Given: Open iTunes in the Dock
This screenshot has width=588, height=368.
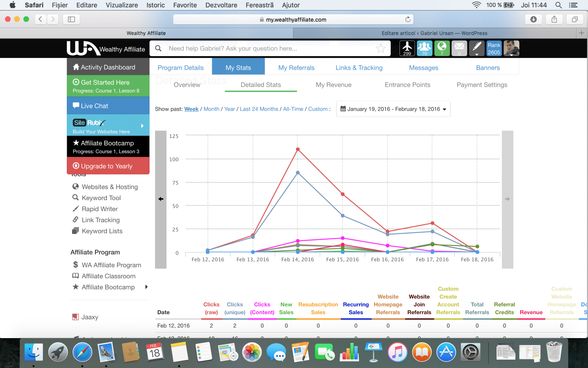Looking at the screenshot, I should 397,352.
